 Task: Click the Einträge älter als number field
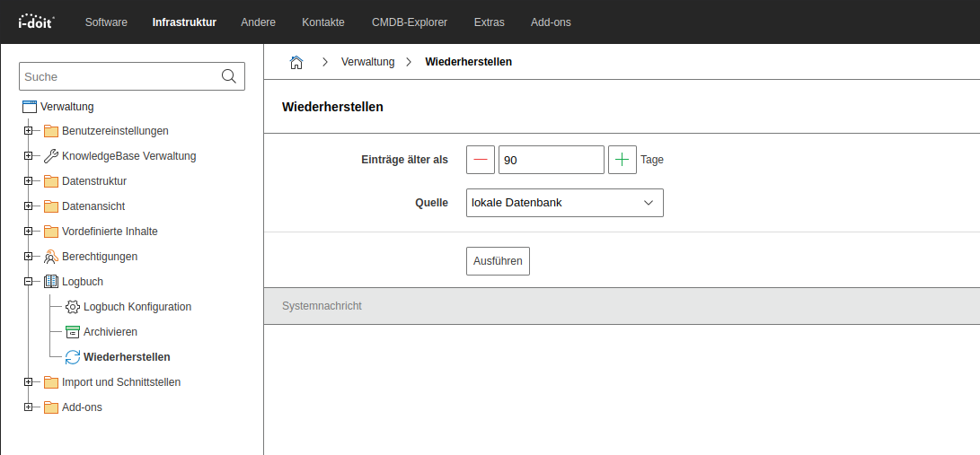click(x=551, y=160)
